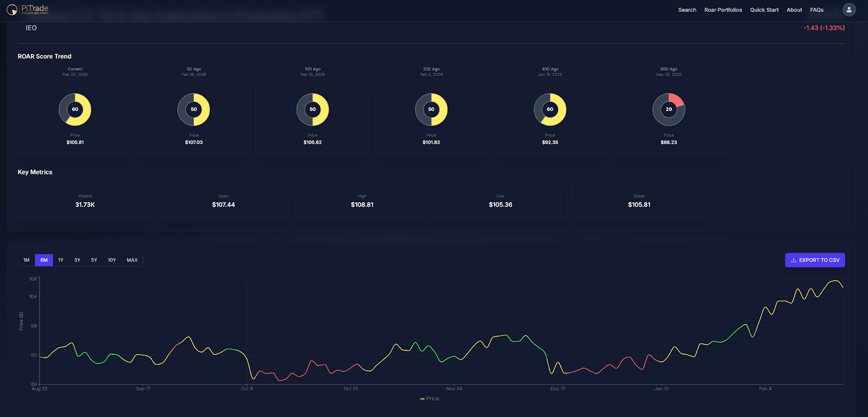Toggle the Price legend series marker
Viewport: 868px width, 417px height.
423,399
